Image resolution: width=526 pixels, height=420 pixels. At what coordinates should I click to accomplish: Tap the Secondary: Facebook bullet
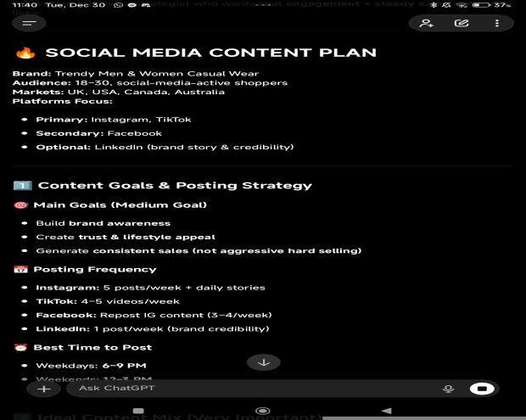99,133
